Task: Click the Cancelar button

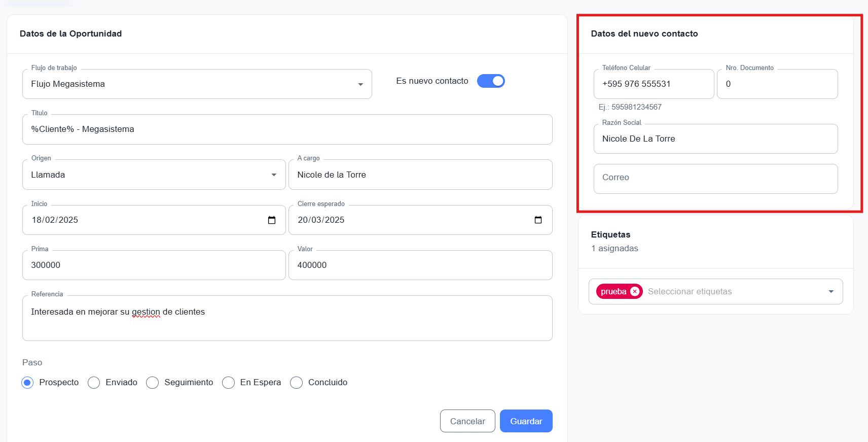Action: [467, 421]
